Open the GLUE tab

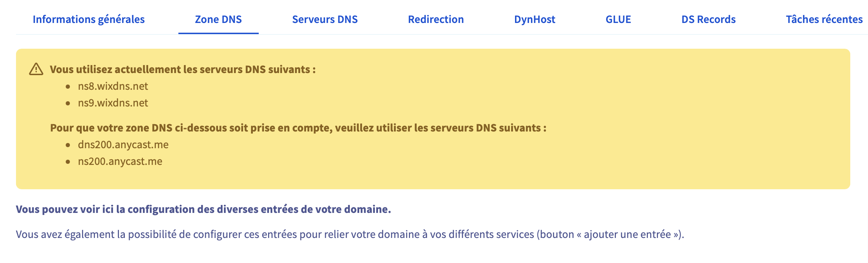[618, 19]
